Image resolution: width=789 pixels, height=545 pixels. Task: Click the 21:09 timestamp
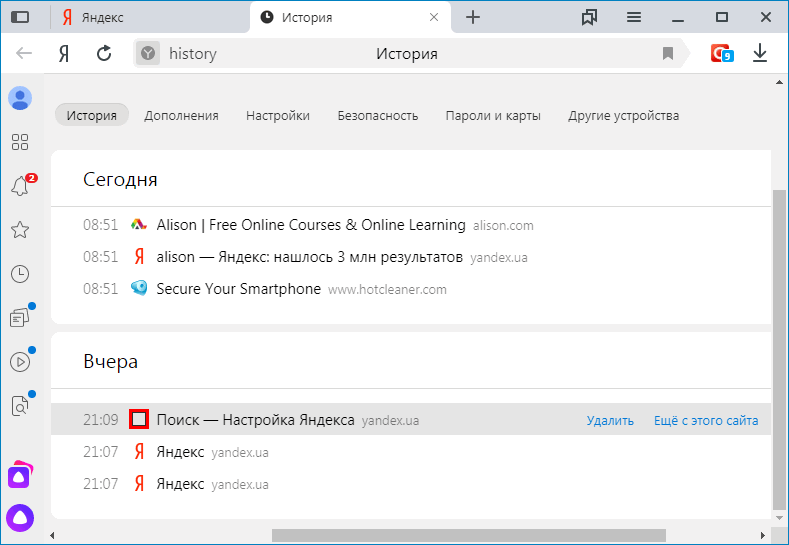click(x=101, y=420)
